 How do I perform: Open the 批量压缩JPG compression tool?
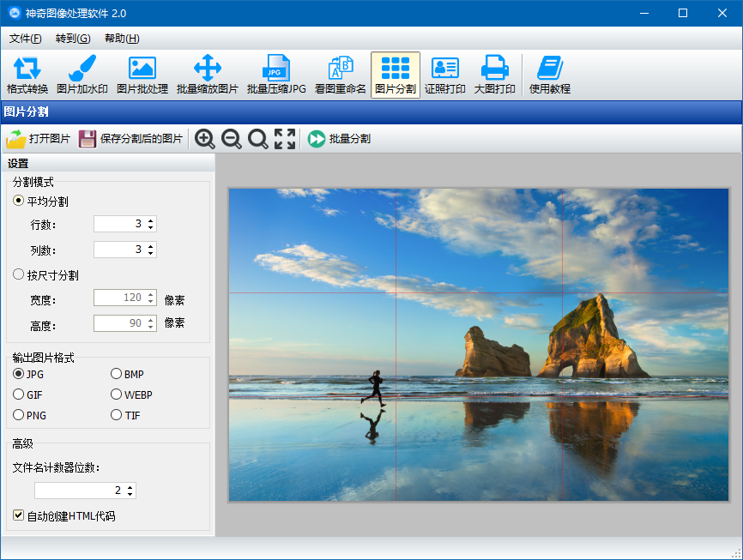[x=276, y=75]
